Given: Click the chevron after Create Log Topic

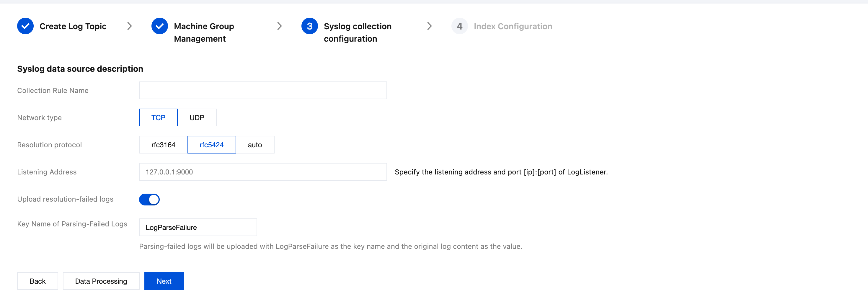Looking at the screenshot, I should click(x=129, y=26).
